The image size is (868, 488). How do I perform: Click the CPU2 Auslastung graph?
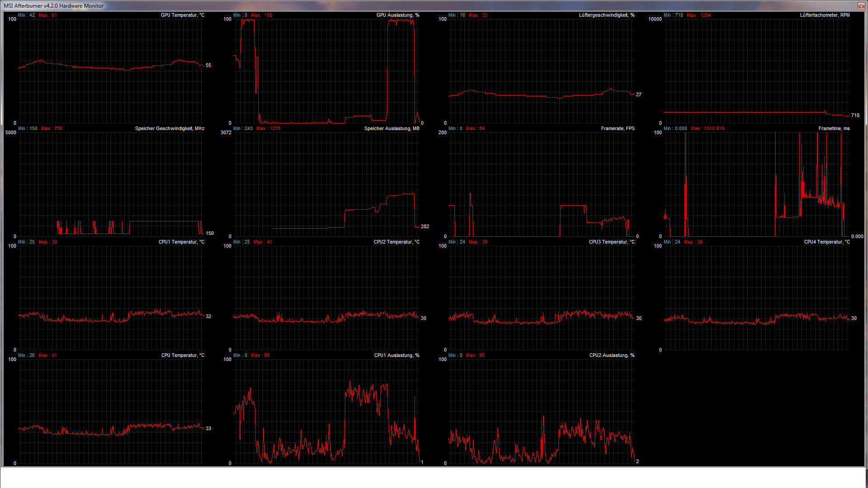tap(541, 411)
